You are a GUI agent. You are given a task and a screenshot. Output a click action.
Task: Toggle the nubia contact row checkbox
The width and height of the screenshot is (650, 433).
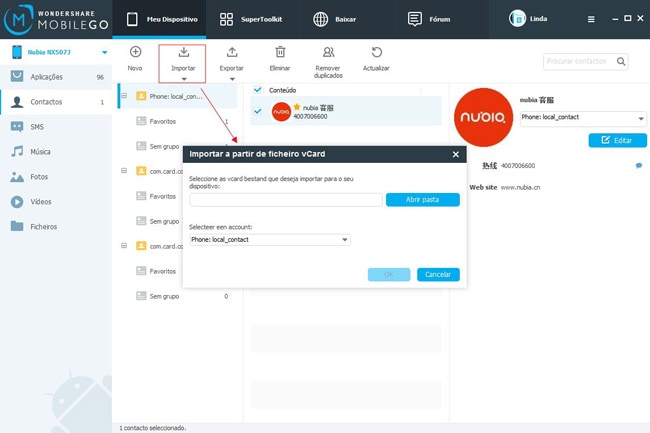click(257, 111)
